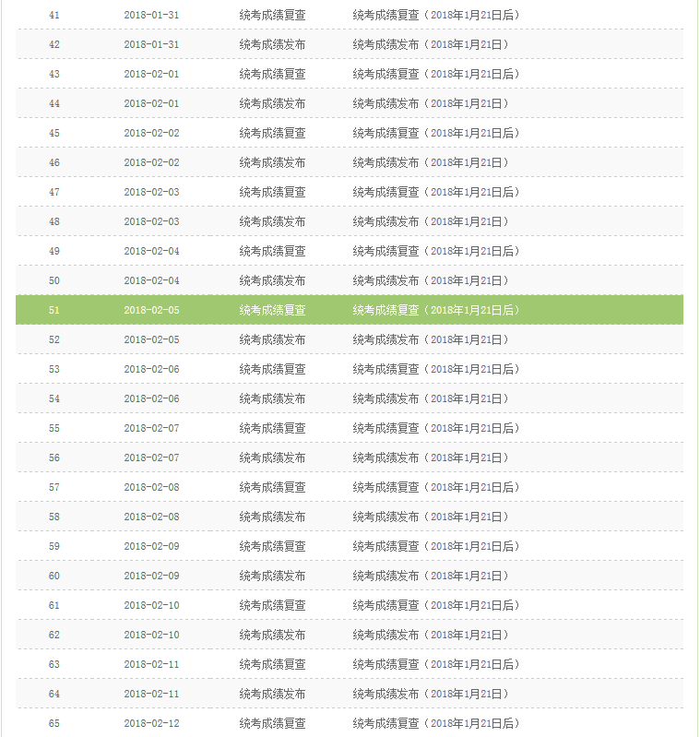The image size is (700, 737).
Task: Select the 2018-02-03 date in row 48
Action: click(151, 221)
